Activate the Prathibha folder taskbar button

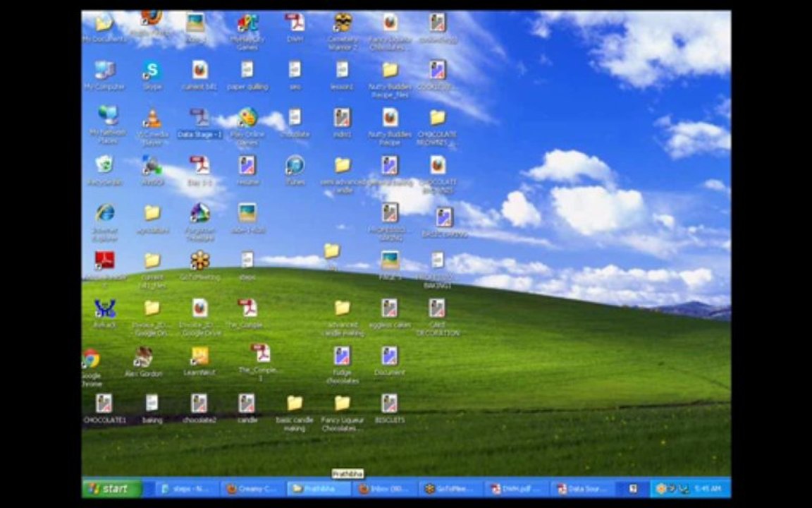[319, 489]
